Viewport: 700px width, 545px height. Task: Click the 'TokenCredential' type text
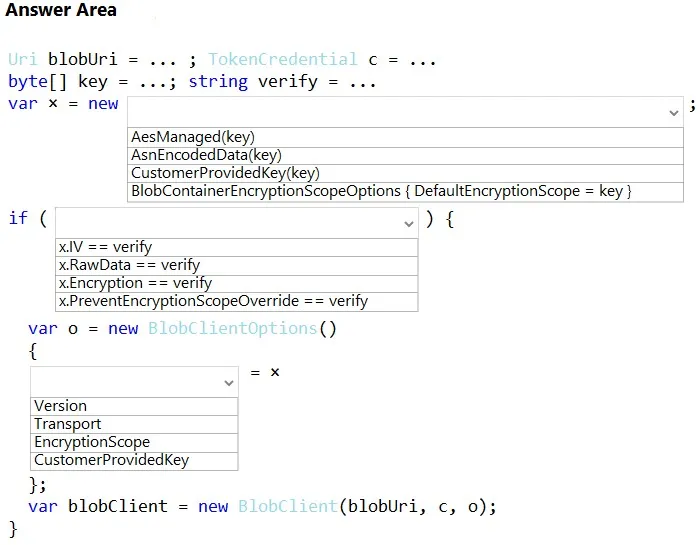click(283, 59)
